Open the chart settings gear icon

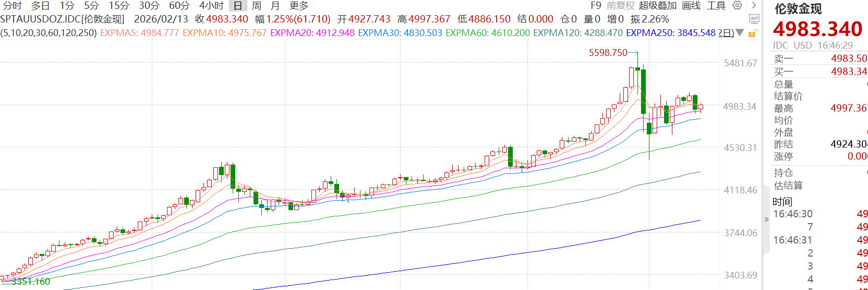tap(737, 5)
